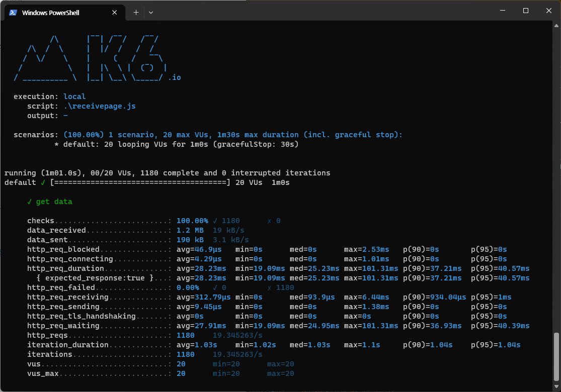
Task: Click the PowerShell icon on the tab
Action: tap(13, 13)
